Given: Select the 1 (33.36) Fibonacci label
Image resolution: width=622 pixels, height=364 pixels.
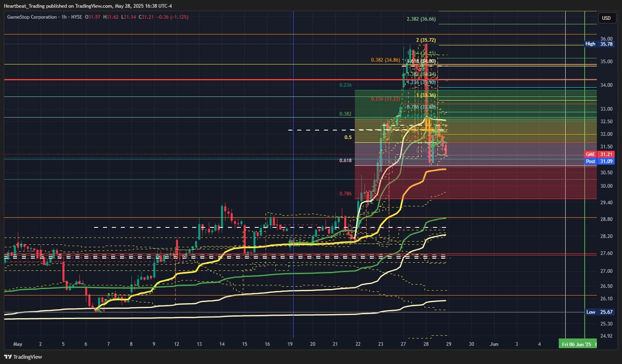Looking at the screenshot, I should (426, 95).
